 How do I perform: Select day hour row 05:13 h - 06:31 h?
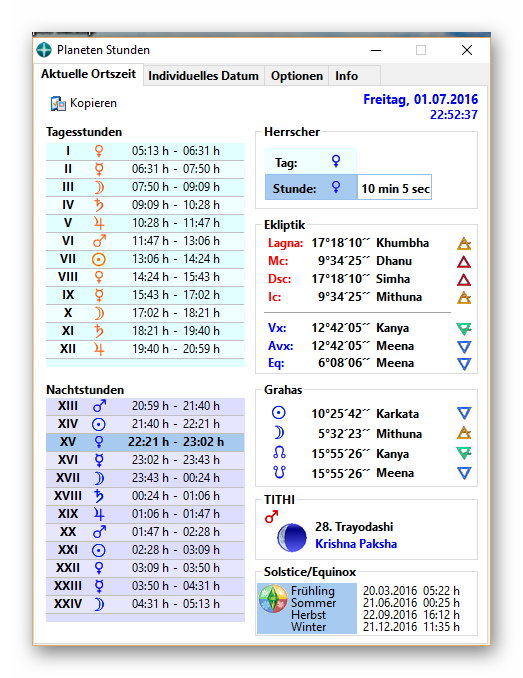145,151
